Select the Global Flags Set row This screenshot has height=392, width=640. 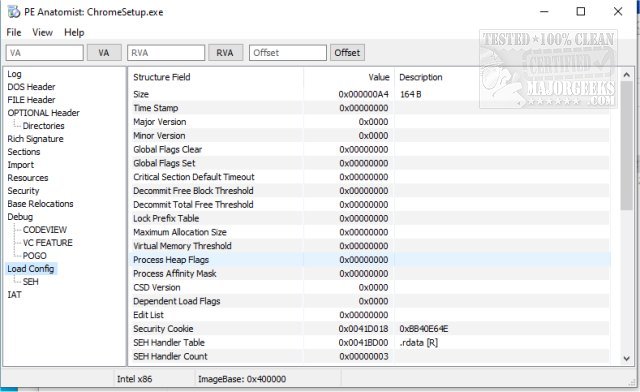coord(370,163)
